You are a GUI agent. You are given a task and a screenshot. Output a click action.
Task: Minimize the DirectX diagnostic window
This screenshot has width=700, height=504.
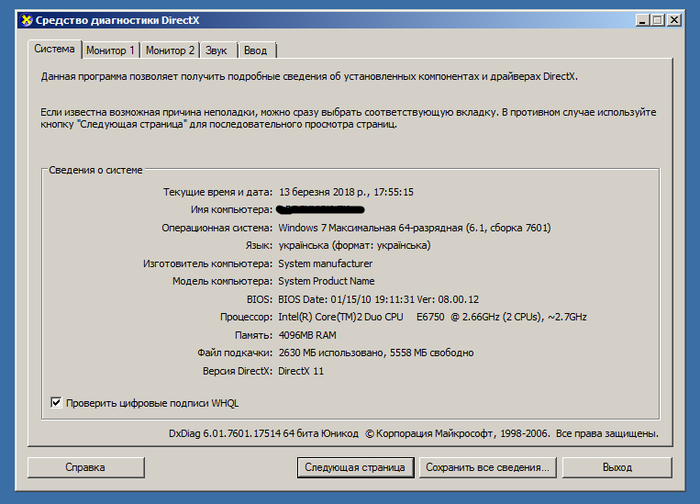tap(642, 20)
